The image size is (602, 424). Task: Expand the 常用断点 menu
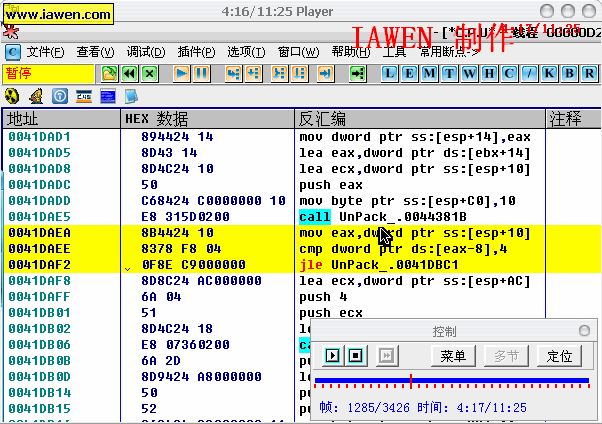(x=443, y=52)
